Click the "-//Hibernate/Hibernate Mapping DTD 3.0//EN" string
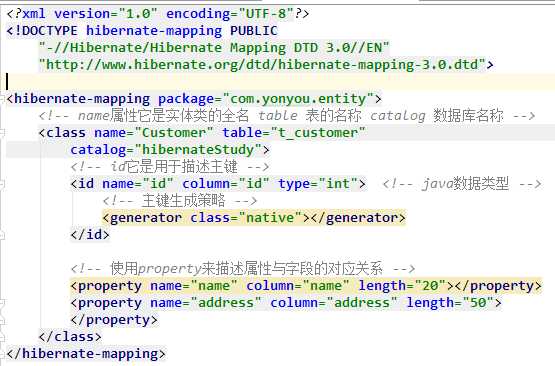555x366 pixels. tap(214, 47)
